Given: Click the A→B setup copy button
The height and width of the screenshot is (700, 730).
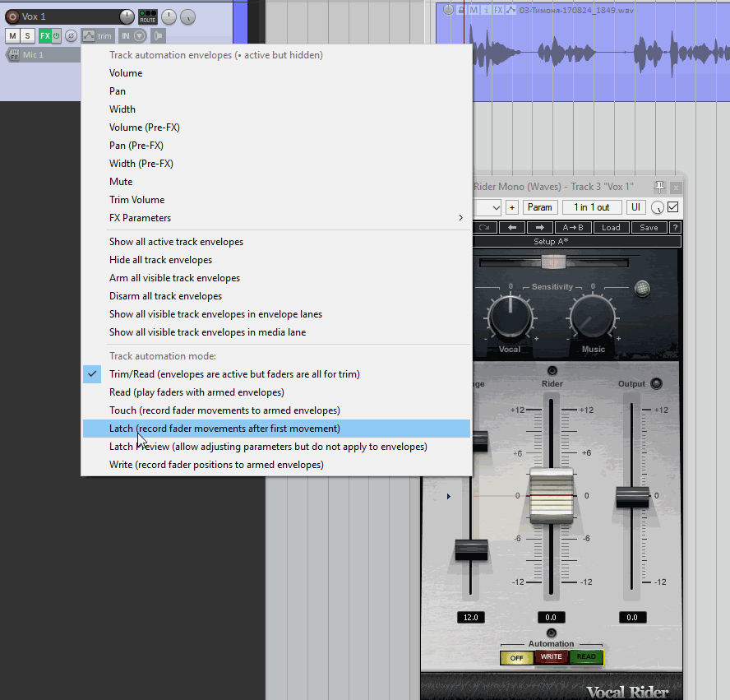Looking at the screenshot, I should 573,228.
